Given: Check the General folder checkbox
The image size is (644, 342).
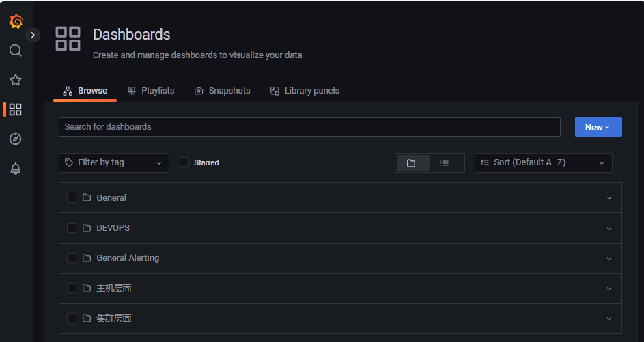Looking at the screenshot, I should point(72,197).
